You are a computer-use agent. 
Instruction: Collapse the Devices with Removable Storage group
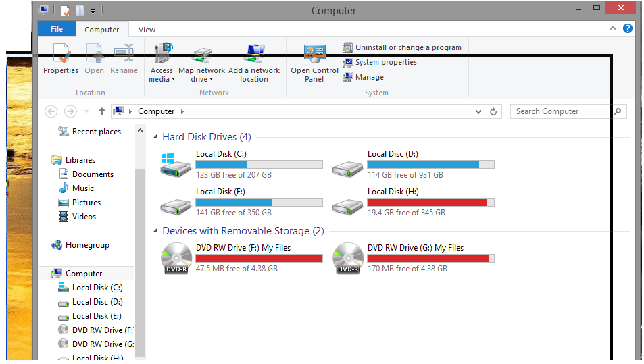pyautogui.click(x=156, y=231)
